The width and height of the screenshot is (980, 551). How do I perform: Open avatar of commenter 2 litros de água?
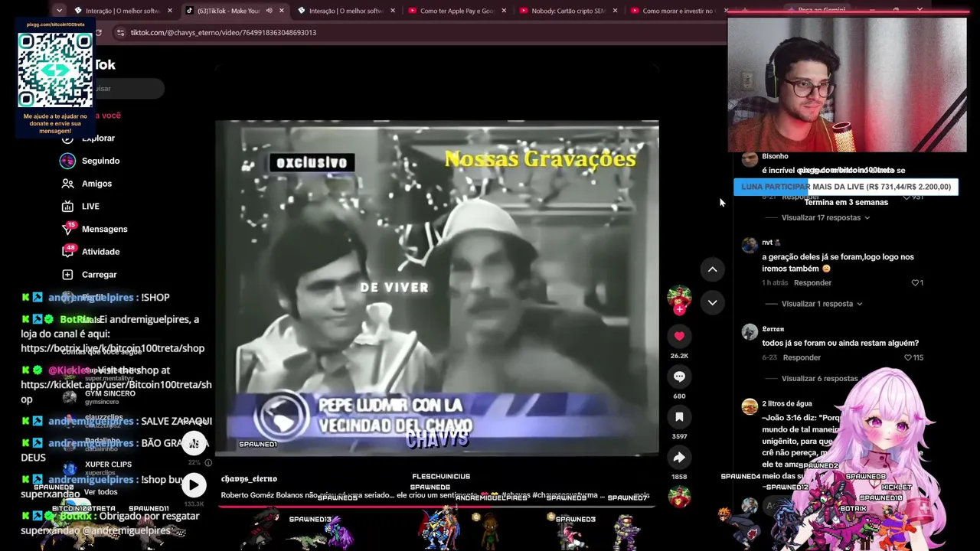[750, 406]
